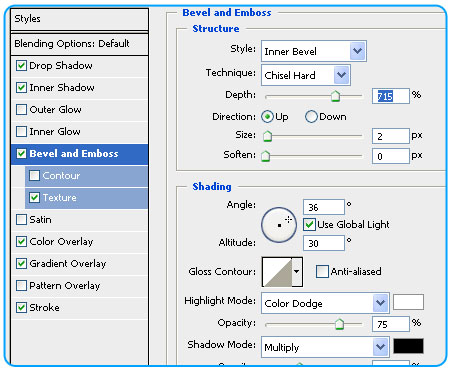Click the white highlight color swatch
The width and height of the screenshot is (450, 370).
408,302
